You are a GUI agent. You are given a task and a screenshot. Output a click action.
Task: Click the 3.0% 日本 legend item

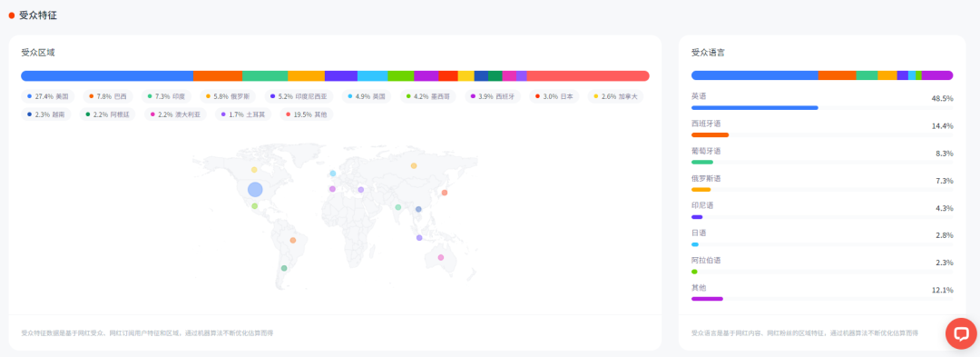[x=554, y=97]
